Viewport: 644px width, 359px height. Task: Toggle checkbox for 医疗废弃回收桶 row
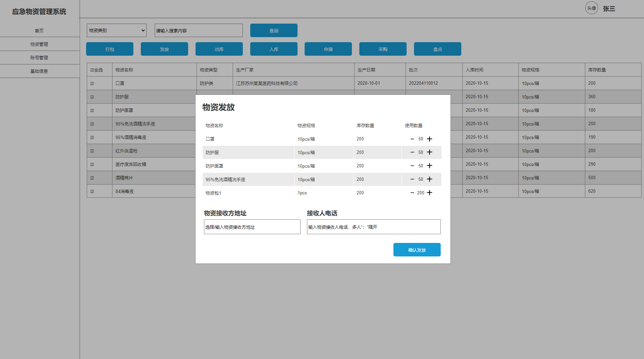pos(92,164)
